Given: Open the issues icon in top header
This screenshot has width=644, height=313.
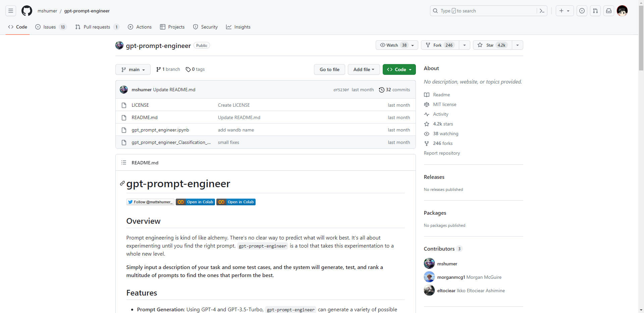Looking at the screenshot, I should pyautogui.click(x=582, y=11).
